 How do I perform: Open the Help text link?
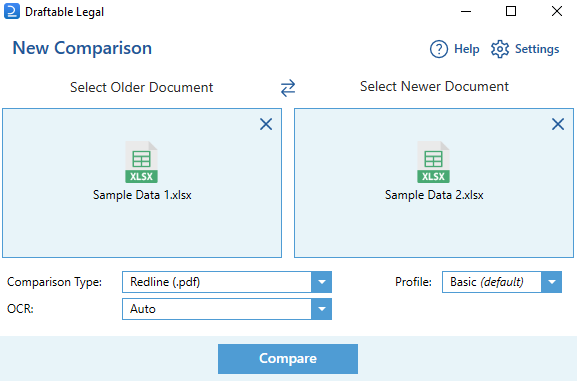(467, 49)
